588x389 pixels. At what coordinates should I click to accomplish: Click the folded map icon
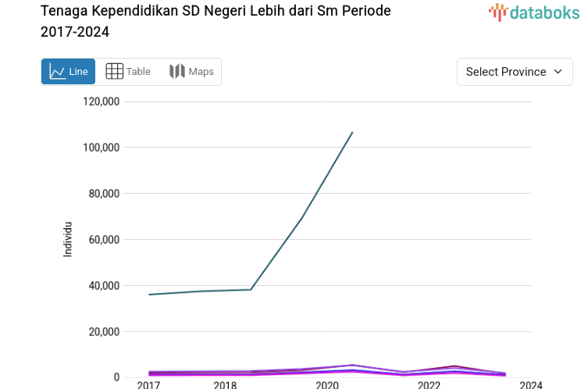pos(177,72)
